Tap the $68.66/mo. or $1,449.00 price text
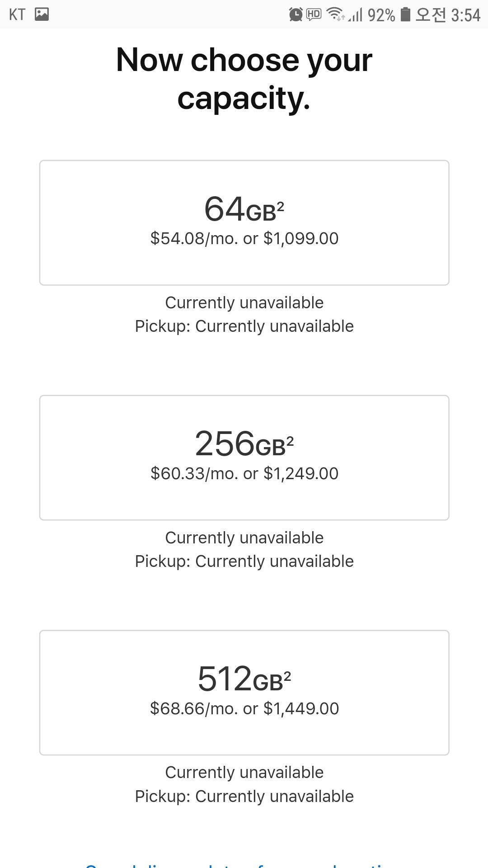 tap(244, 708)
